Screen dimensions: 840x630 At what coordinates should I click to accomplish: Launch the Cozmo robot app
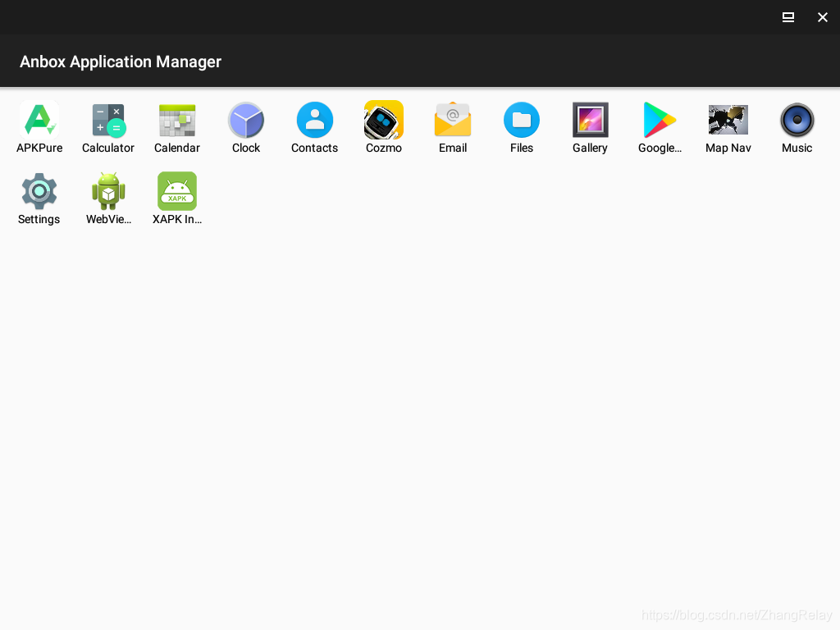pyautogui.click(x=384, y=120)
